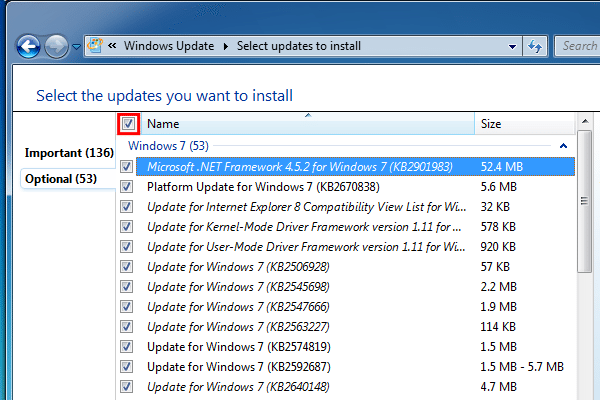This screenshot has height=400, width=600.
Task: Open the recent pages dropdown arrow
Action: tap(76, 47)
